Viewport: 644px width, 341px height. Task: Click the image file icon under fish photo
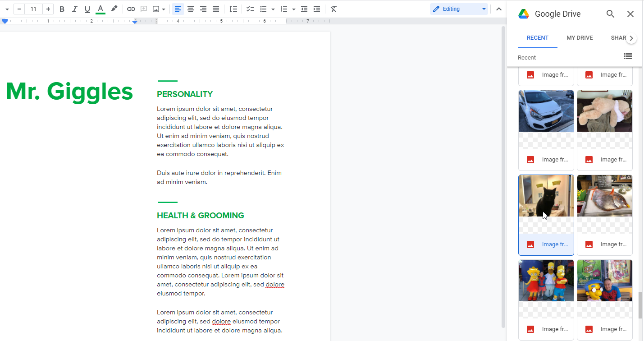point(589,244)
